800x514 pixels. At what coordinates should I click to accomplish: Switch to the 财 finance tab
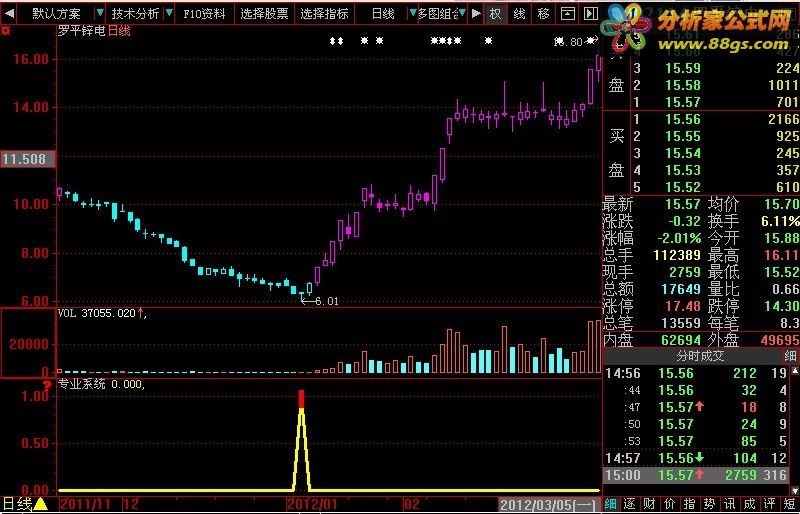pos(649,504)
